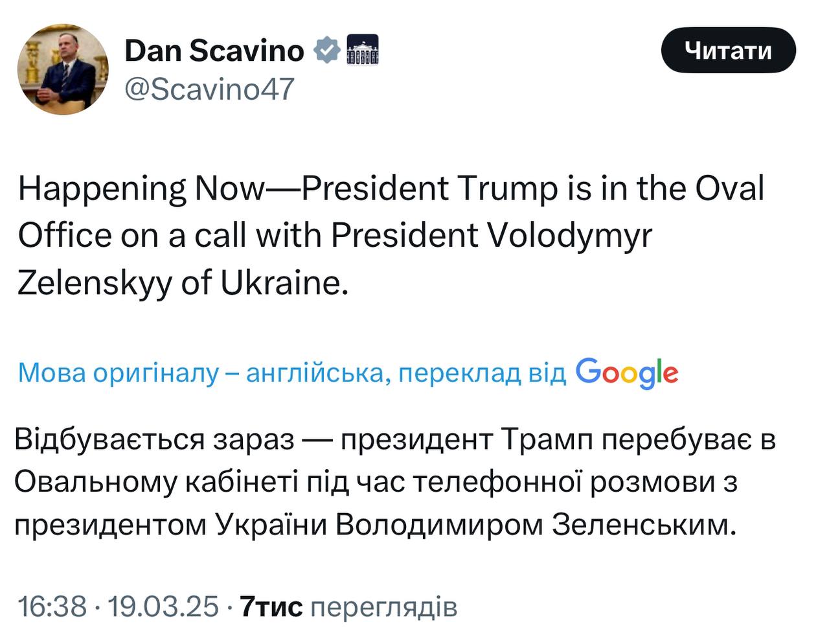Click the colorful Google logo
This screenshot has height=644, width=829.
tap(626, 373)
